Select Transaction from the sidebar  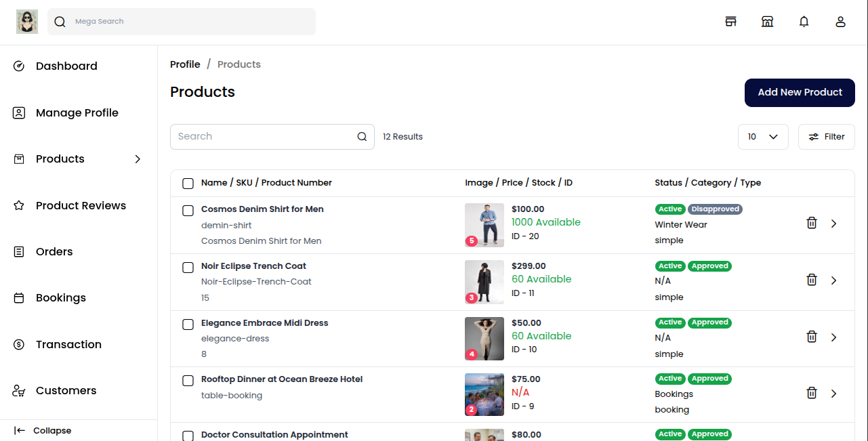tap(68, 344)
